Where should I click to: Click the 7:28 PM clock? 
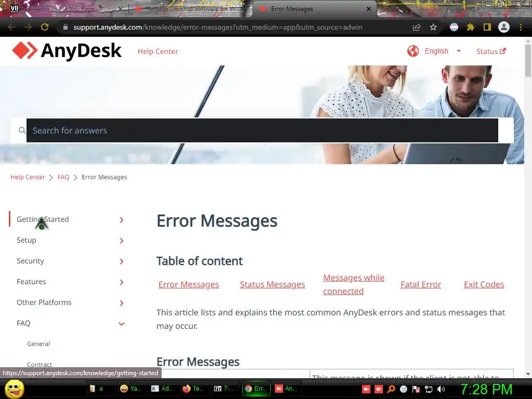486,389
